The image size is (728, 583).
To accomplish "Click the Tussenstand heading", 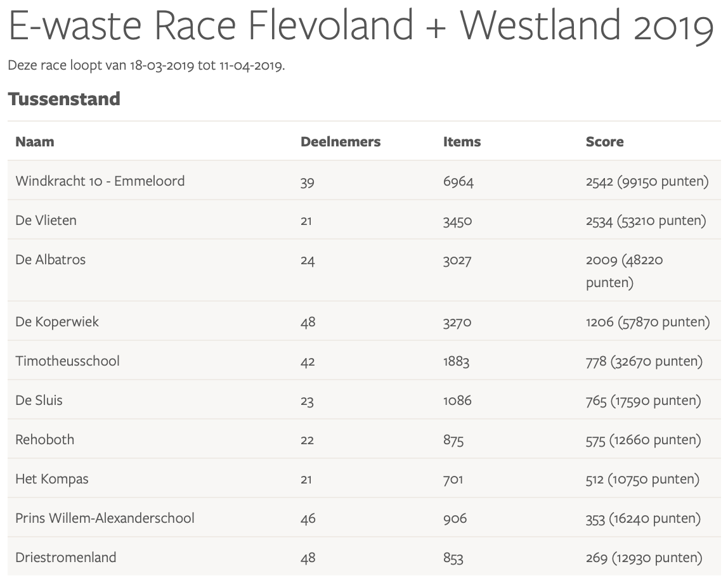I will (63, 99).
